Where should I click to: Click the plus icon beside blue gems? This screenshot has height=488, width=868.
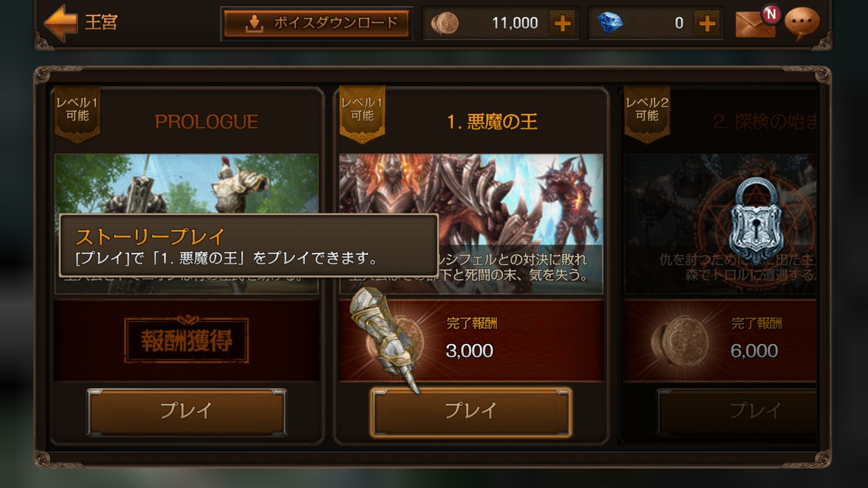click(707, 23)
